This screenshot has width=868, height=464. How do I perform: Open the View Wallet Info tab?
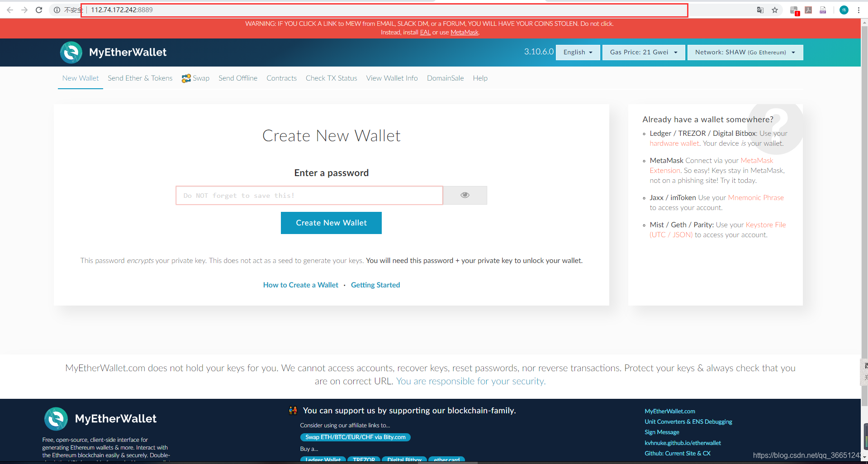(x=392, y=78)
